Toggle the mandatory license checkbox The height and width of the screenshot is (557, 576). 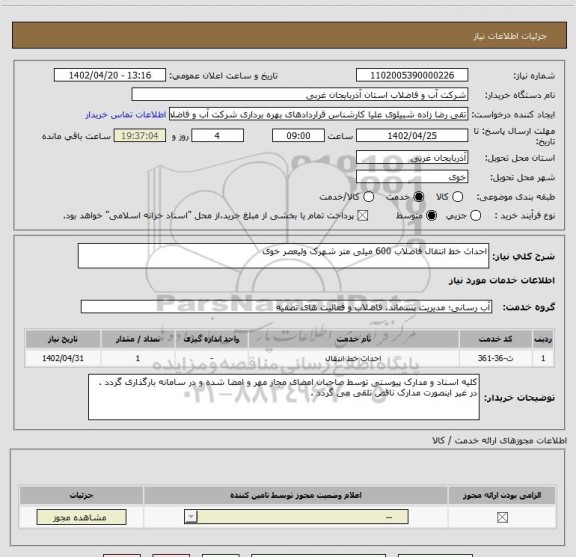(502, 517)
